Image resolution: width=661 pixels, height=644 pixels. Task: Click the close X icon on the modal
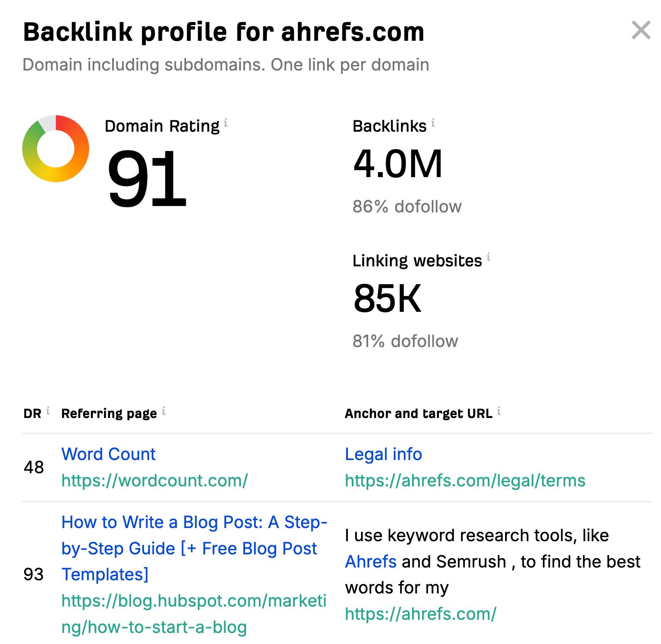coord(642,30)
